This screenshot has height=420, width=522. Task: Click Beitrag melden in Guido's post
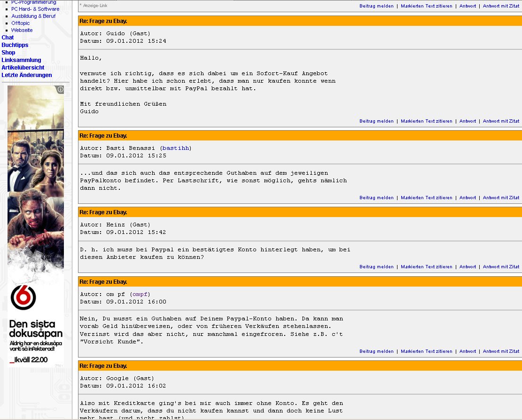point(376,121)
